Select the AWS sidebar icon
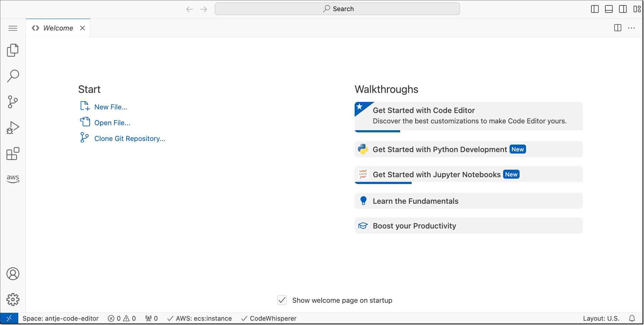This screenshot has width=644, height=325. 13,179
